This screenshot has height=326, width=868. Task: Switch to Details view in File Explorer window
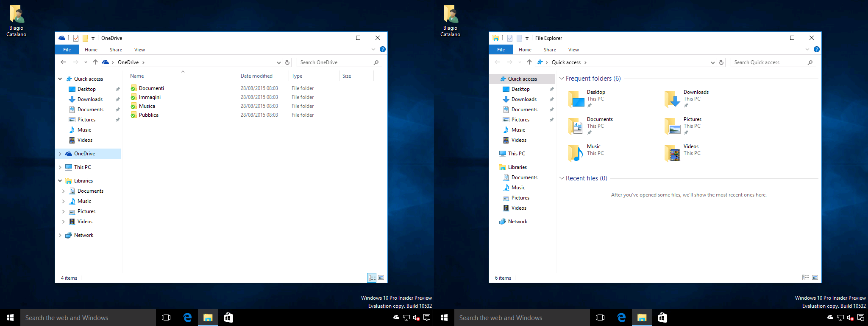point(806,278)
